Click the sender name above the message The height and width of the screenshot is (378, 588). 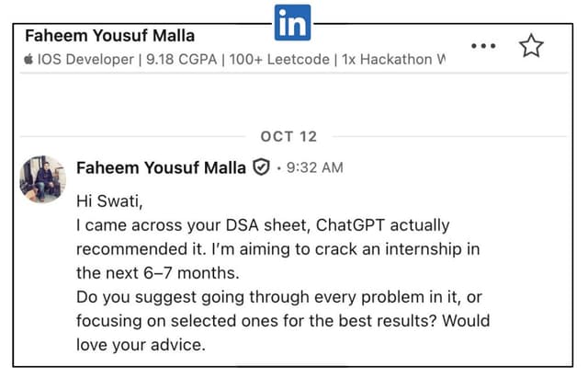point(162,167)
